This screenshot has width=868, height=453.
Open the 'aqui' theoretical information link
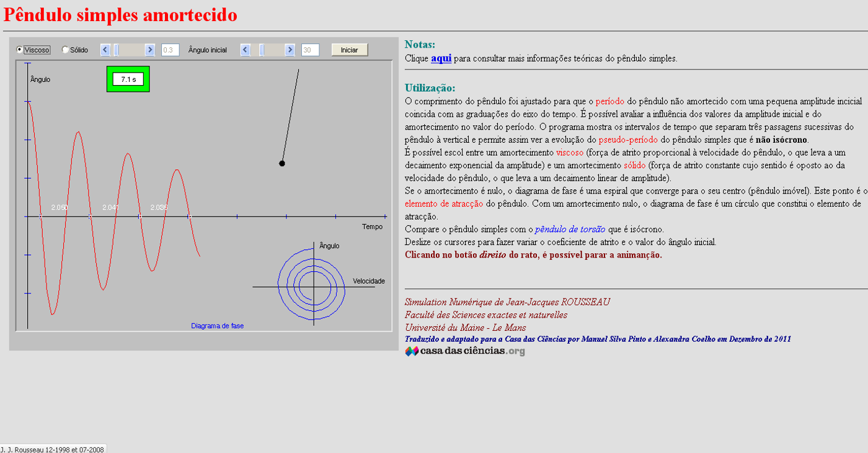point(441,58)
